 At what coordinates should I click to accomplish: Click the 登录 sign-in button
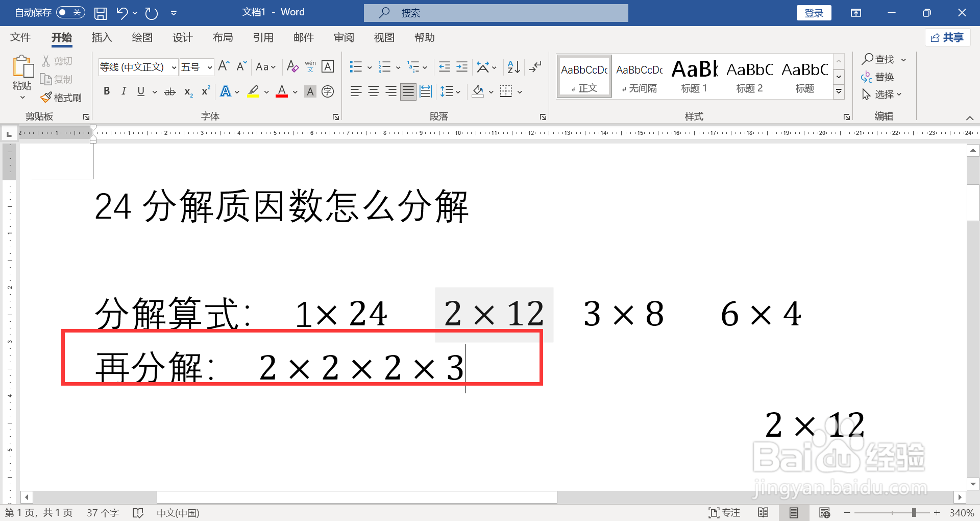[814, 12]
